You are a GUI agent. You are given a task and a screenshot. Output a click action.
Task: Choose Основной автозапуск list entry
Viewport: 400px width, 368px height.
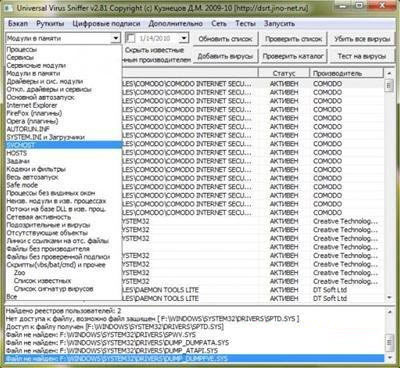tap(63, 97)
